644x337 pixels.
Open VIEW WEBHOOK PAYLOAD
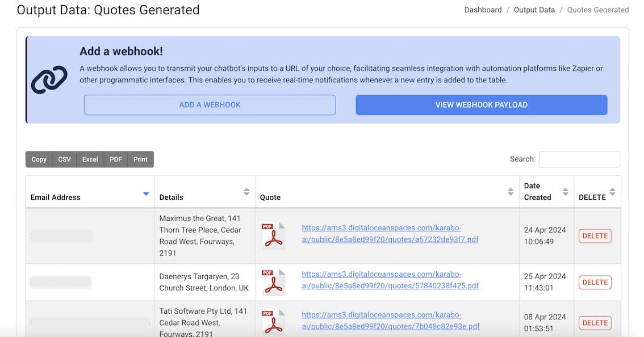click(481, 105)
